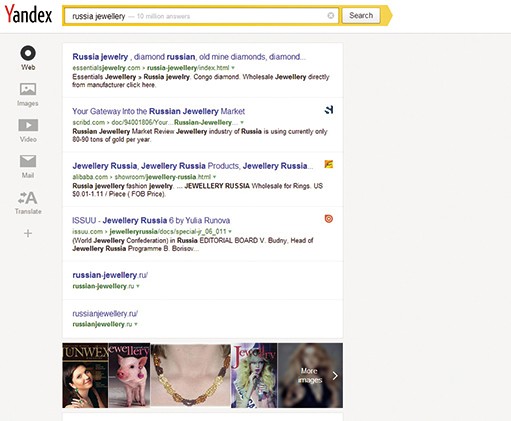
Task: Click essentialsjewelry.com green URL
Action: point(151,68)
